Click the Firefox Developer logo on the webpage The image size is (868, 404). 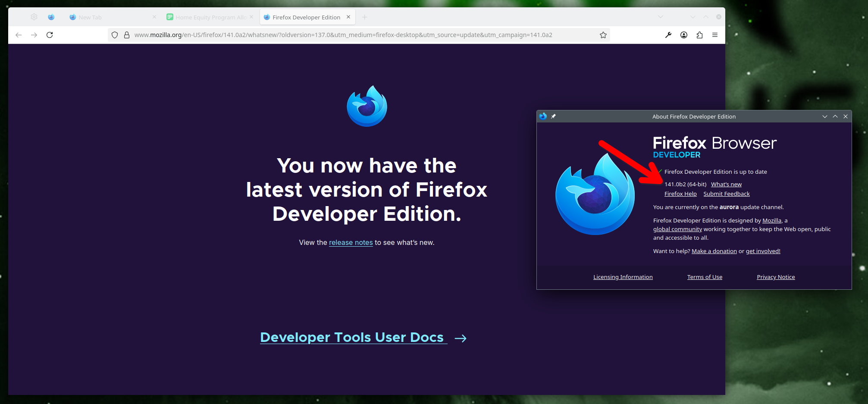(x=367, y=106)
